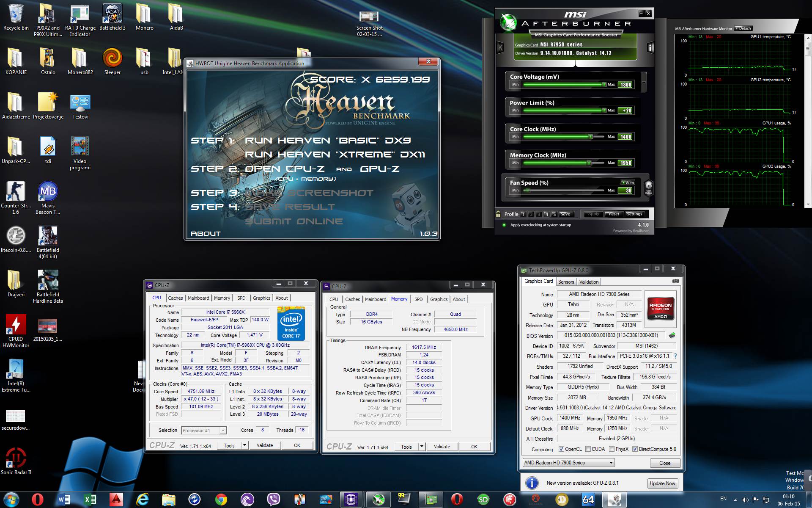Click the GPU-Z screenshot camera icon
Screen dimensions: 812x508
(x=675, y=281)
